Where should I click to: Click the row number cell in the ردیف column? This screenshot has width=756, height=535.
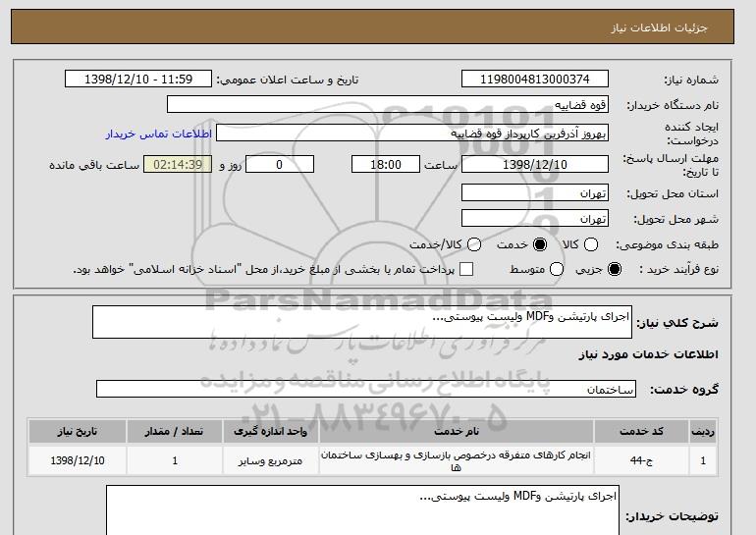(x=703, y=460)
